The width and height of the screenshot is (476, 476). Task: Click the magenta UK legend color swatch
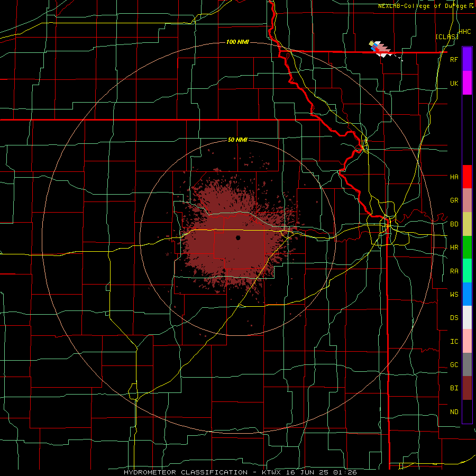coord(467,83)
